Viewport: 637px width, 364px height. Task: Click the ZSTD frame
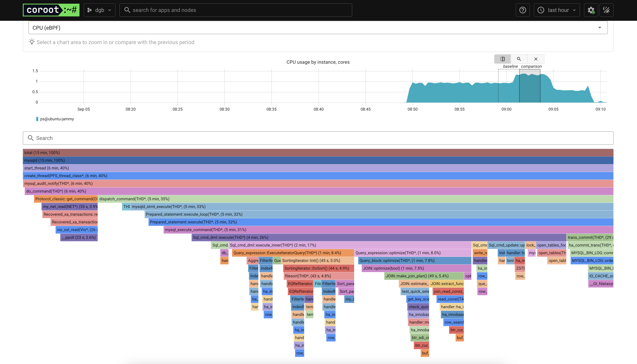[x=520, y=268]
